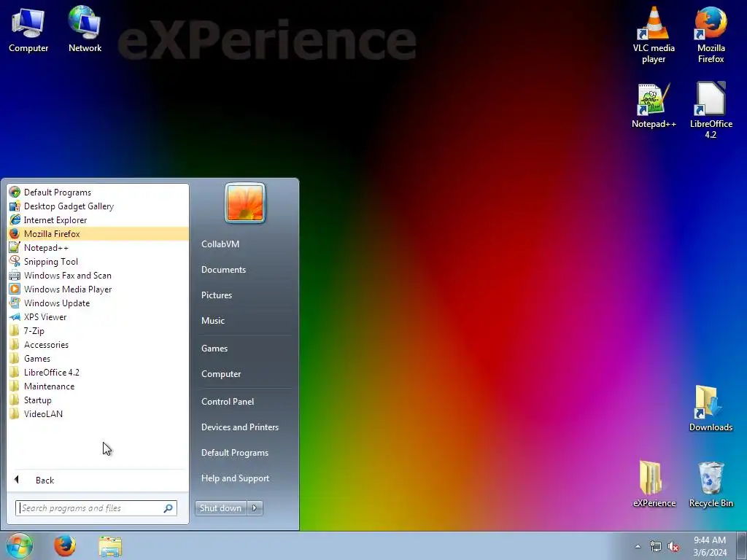Click the user account picture
Image resolution: width=747 pixels, height=560 pixels.
(x=245, y=203)
